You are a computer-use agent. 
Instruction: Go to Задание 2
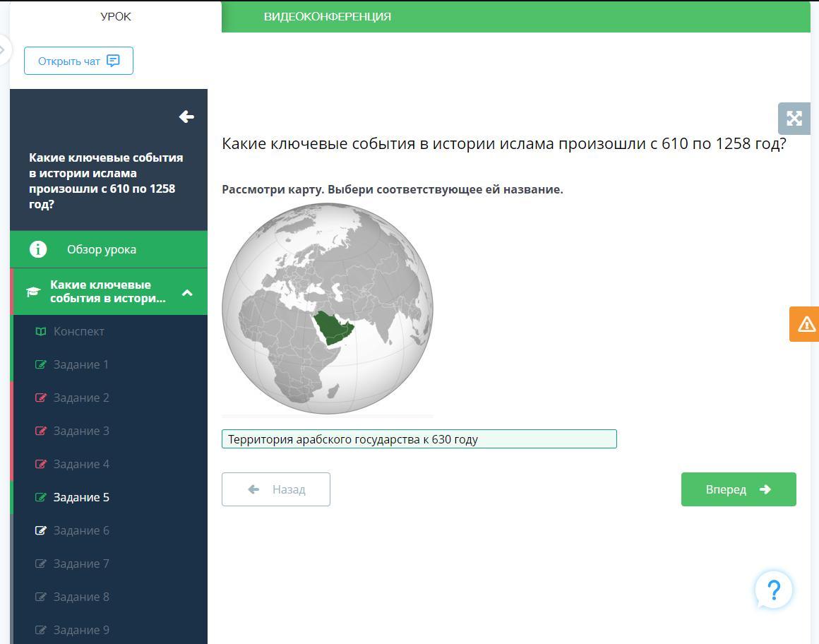tap(81, 398)
